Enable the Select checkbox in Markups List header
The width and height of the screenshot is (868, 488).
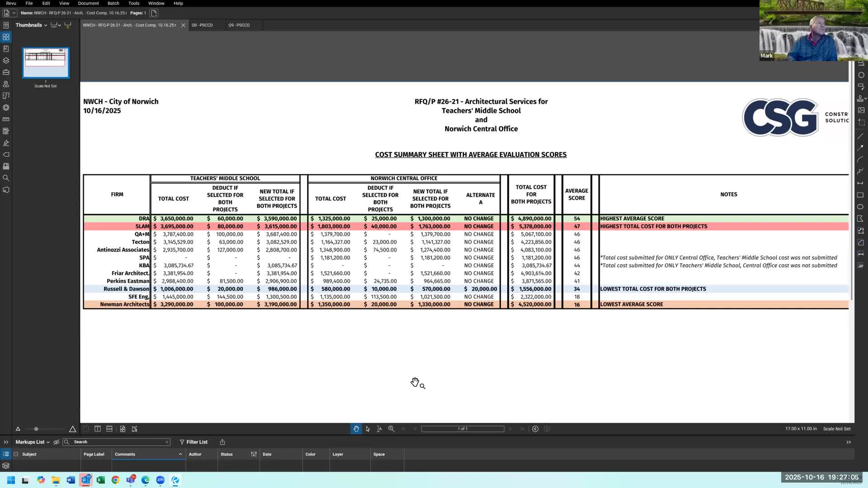click(x=15, y=454)
